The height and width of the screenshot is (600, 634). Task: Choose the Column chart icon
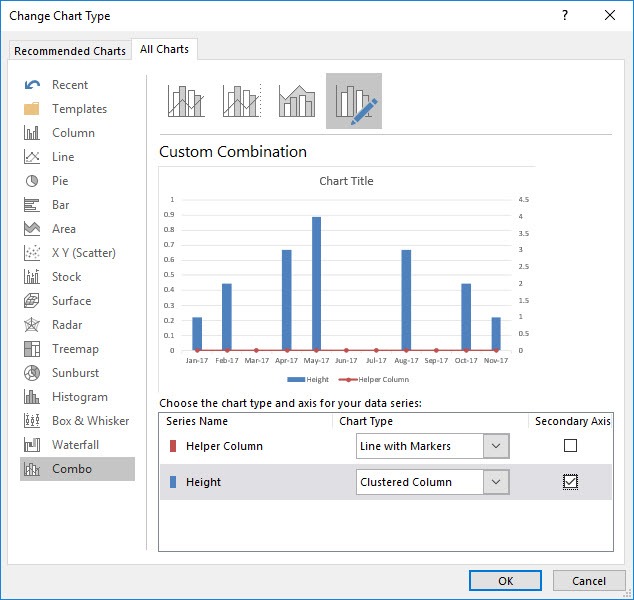[32, 133]
